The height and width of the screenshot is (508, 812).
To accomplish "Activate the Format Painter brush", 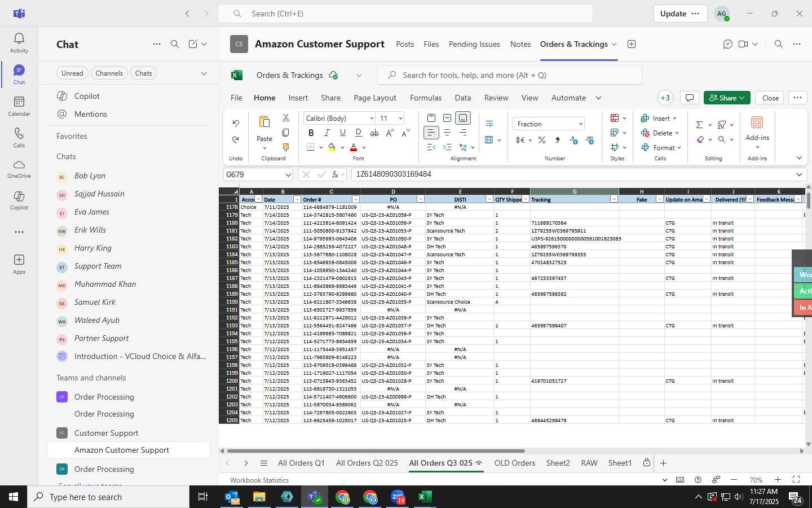I will tap(286, 147).
